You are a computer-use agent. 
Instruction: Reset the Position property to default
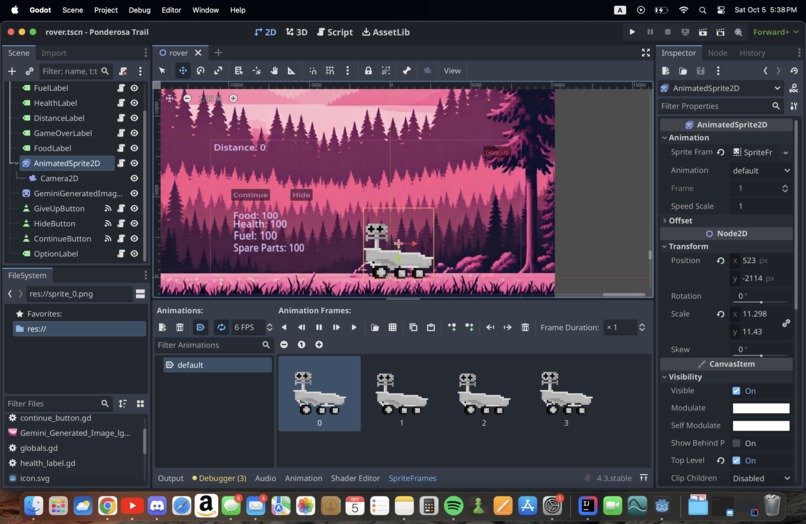721,261
